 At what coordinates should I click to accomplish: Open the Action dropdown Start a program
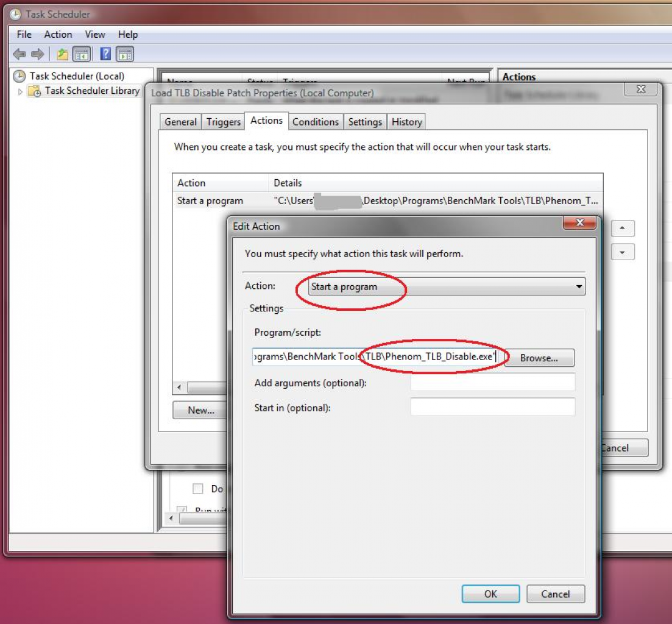(447, 286)
